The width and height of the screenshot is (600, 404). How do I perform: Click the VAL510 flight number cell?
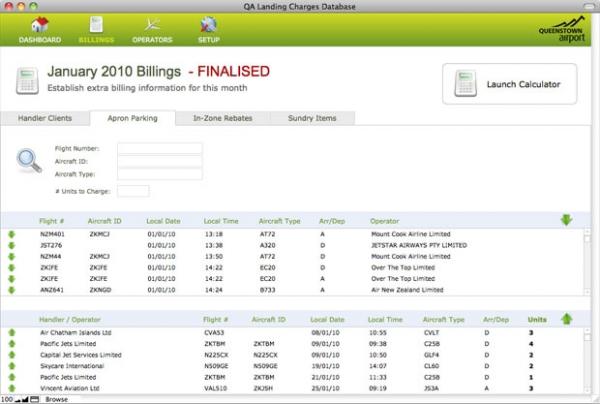(x=215, y=388)
